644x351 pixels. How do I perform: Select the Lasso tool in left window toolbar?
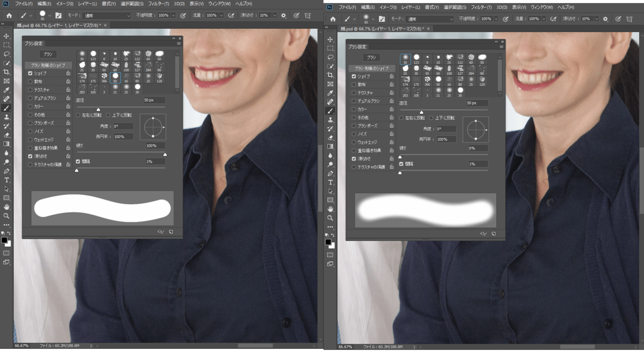click(x=7, y=54)
